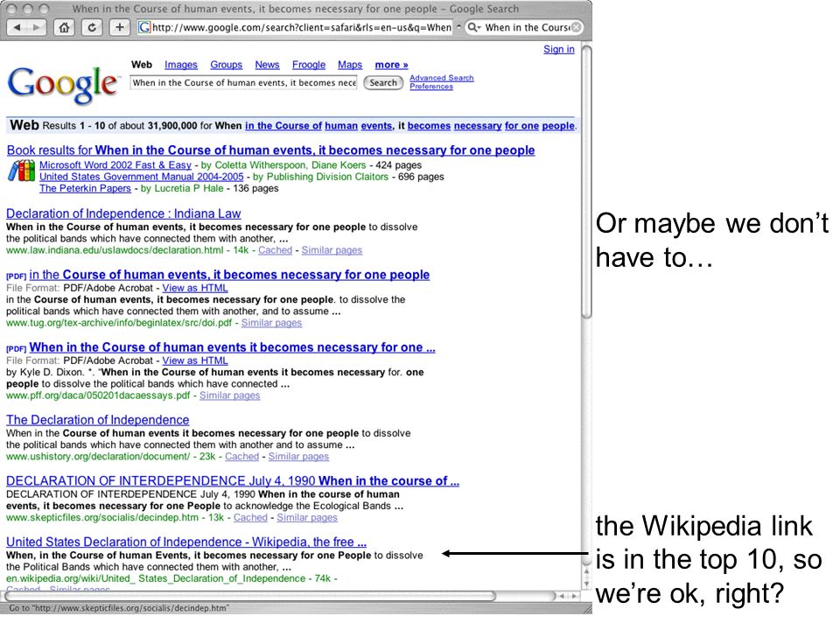Open the magnifier search history dropdown
840x630 pixels.
pyautogui.click(x=474, y=27)
